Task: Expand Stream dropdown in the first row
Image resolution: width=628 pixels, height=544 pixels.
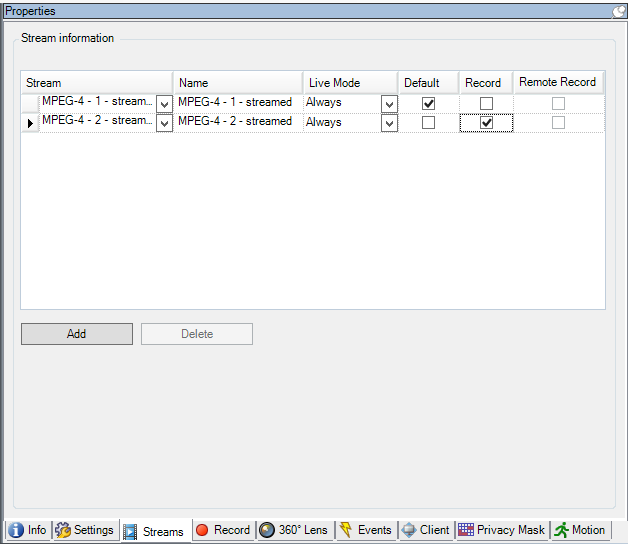Action: click(164, 104)
